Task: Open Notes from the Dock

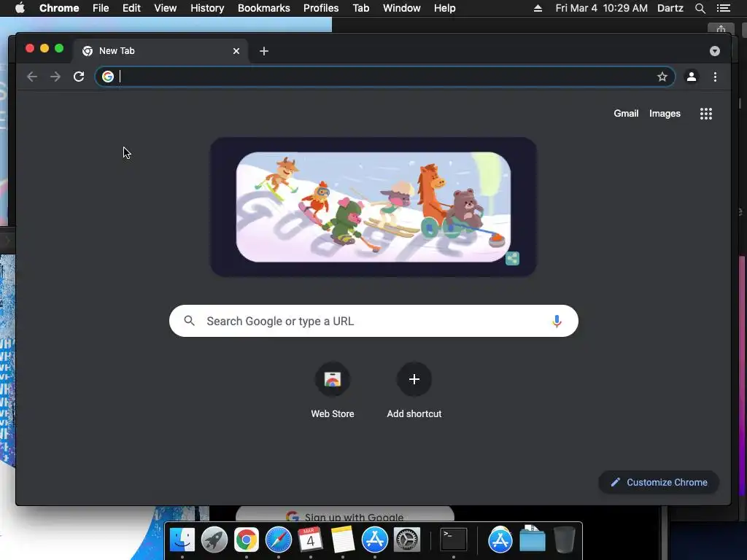Action: click(x=343, y=540)
